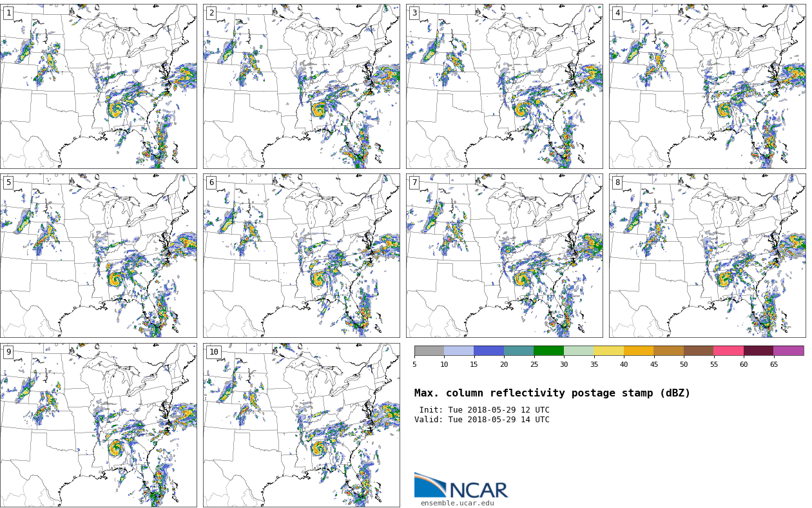This screenshot has height=508, width=812.
Task: Select ensemble member 1 reflectivity map
Action: coord(99,86)
